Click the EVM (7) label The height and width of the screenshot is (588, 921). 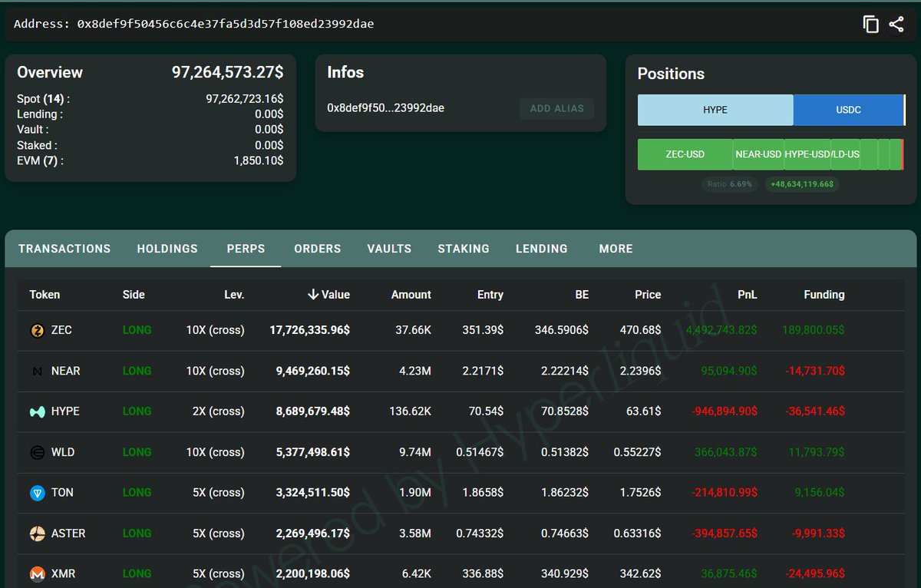pyautogui.click(x=40, y=160)
